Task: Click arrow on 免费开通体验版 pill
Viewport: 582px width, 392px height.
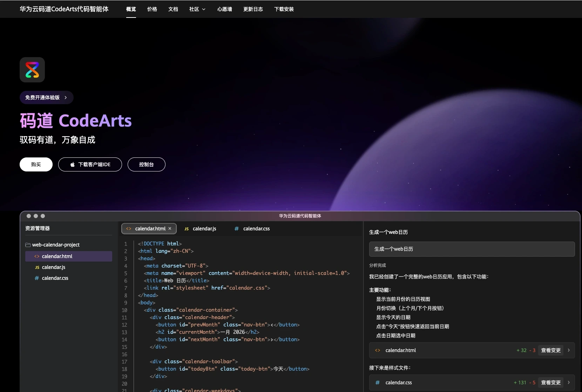Action: click(66, 97)
